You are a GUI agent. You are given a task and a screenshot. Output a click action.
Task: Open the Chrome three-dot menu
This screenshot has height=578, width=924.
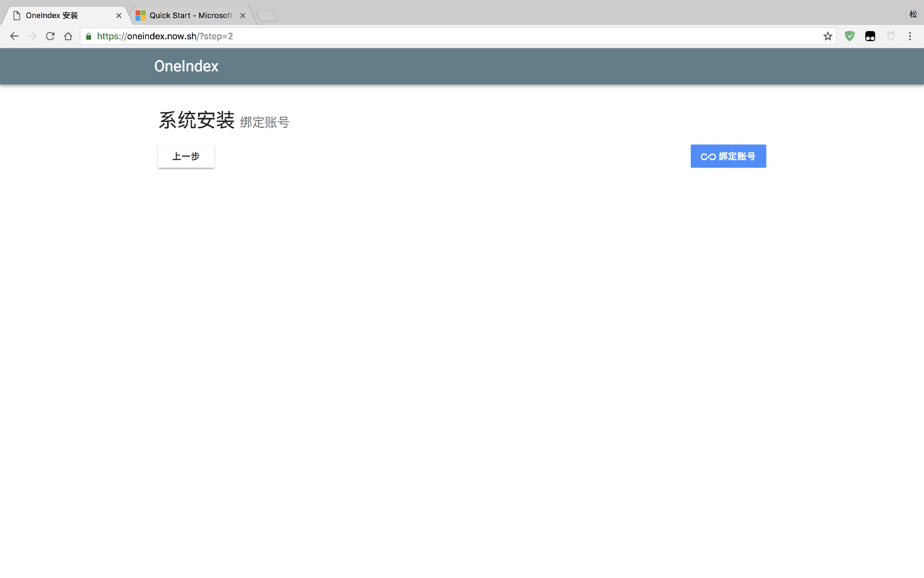[x=910, y=36]
